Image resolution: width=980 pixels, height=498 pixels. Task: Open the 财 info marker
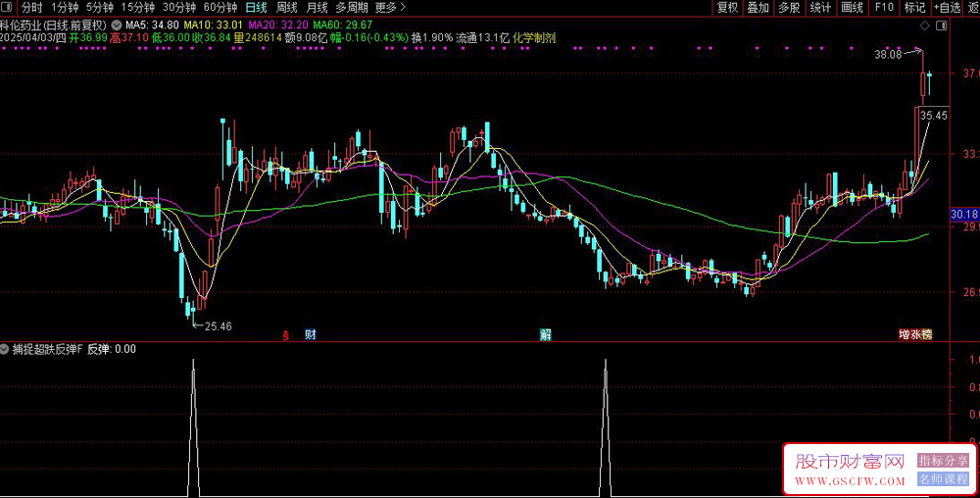click(x=310, y=334)
